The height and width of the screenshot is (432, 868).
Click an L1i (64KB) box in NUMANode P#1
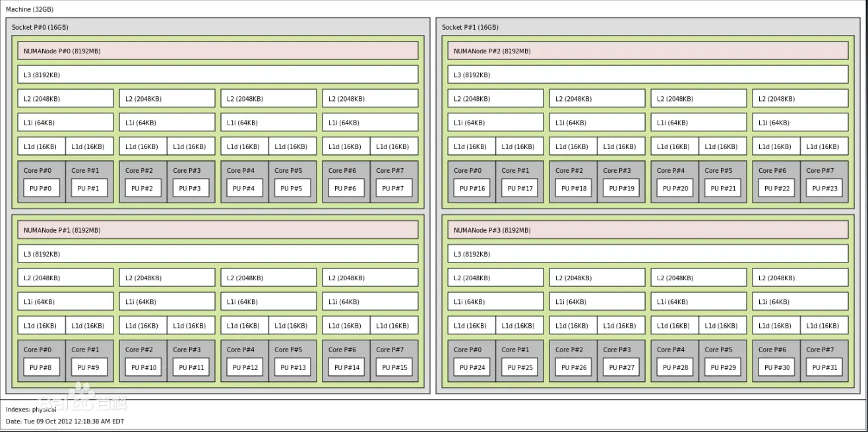(65, 301)
